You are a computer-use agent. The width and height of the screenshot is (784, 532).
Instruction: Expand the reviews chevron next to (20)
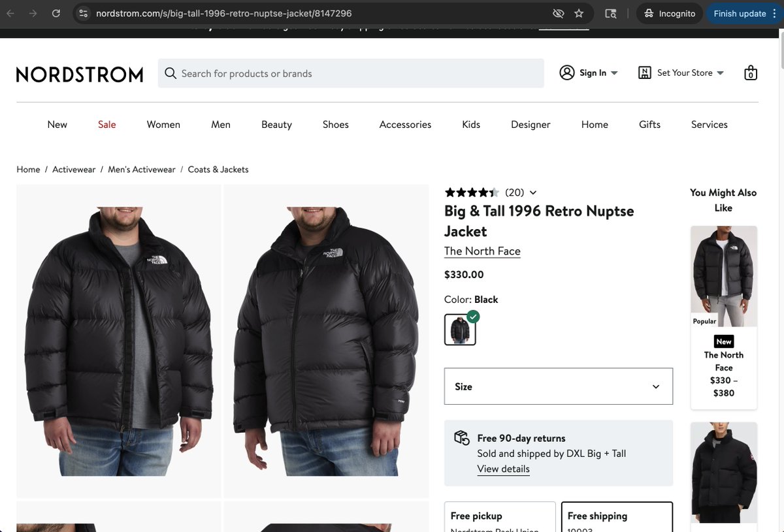533,193
